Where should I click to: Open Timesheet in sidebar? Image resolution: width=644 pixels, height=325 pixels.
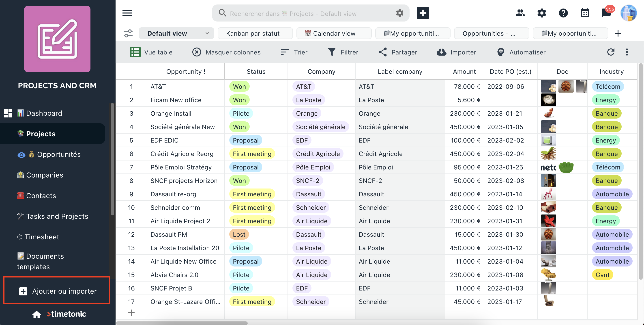[38, 237]
